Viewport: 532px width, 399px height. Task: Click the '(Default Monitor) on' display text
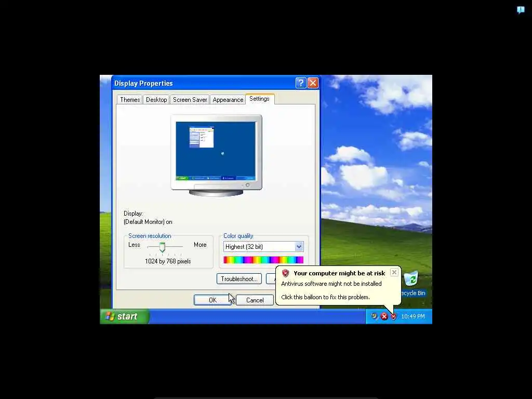click(148, 222)
